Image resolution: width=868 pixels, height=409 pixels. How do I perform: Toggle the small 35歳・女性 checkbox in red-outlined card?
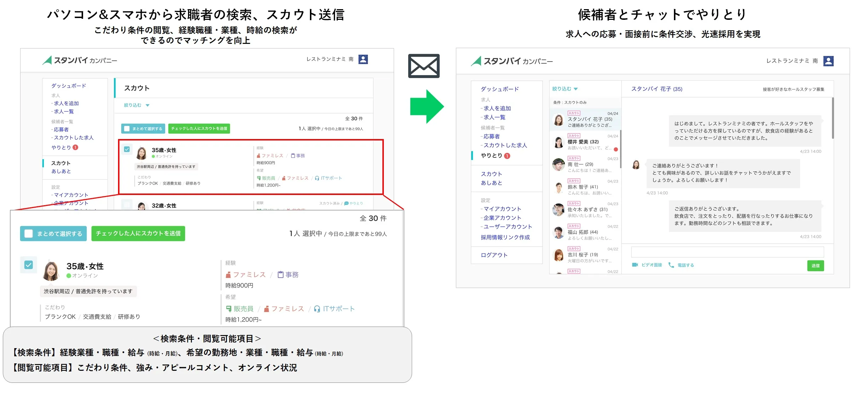[x=127, y=149]
